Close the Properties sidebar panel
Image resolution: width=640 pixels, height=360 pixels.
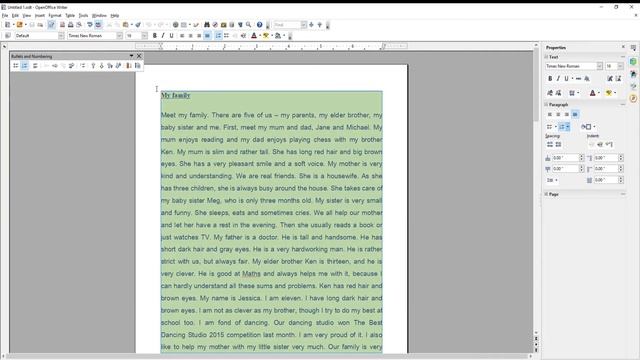[x=623, y=47]
